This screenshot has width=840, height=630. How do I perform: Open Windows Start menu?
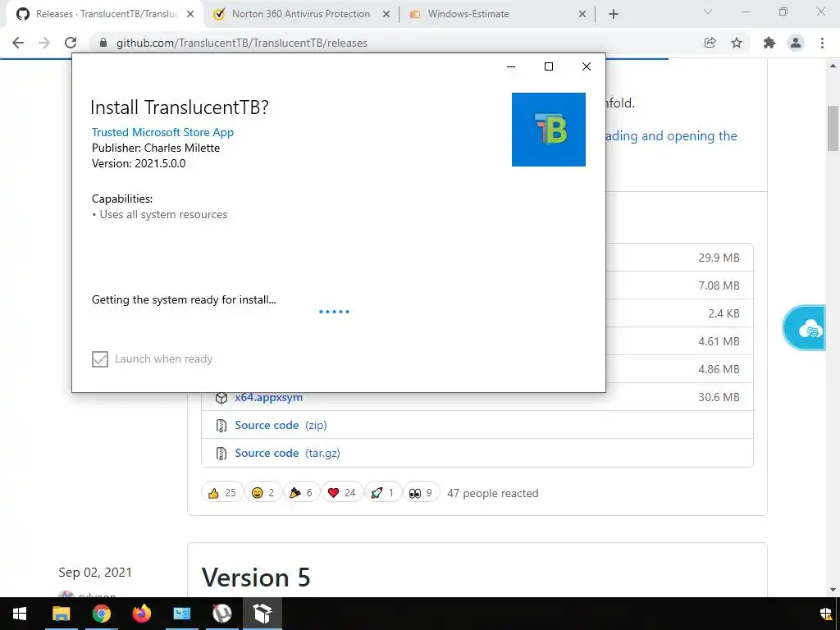pyautogui.click(x=20, y=614)
